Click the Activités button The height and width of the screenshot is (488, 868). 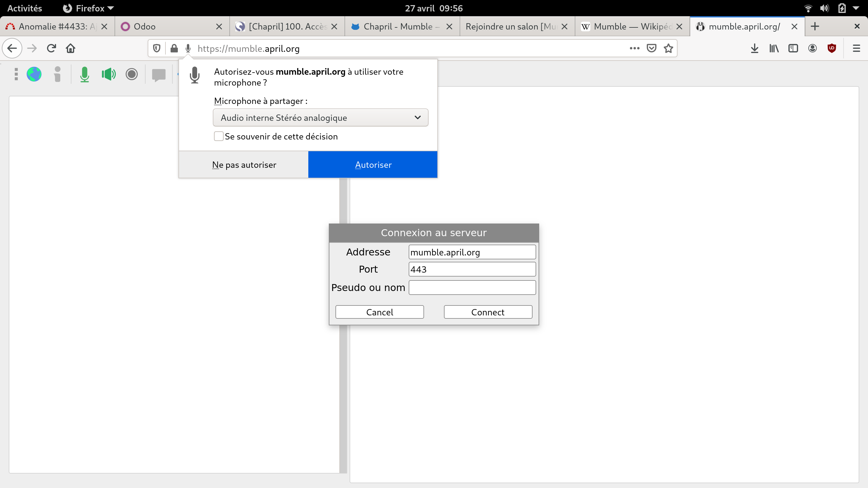click(x=25, y=8)
